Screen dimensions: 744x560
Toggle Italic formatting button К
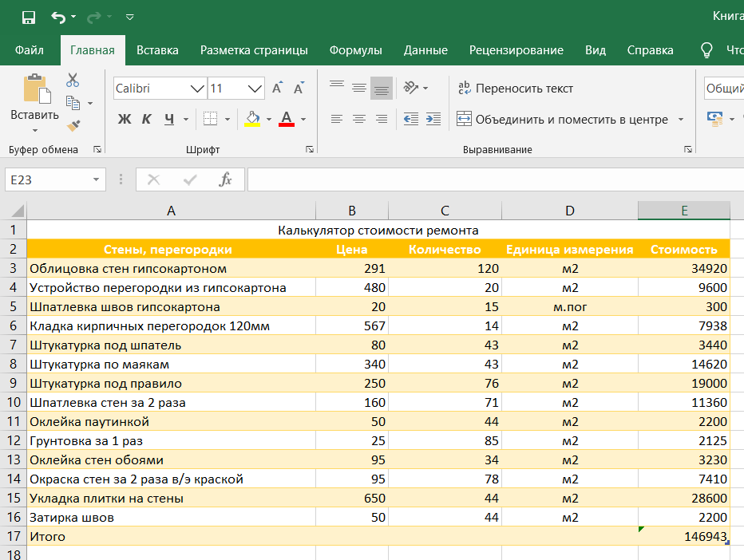tap(146, 120)
